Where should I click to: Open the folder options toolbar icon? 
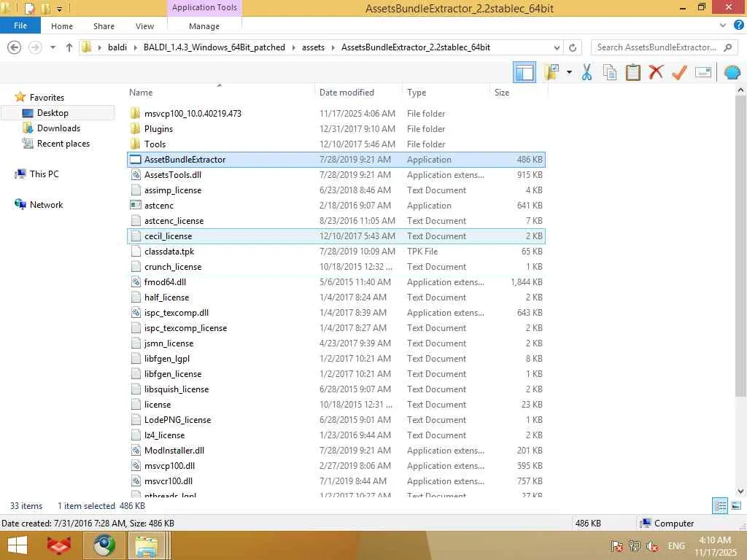[x=551, y=72]
